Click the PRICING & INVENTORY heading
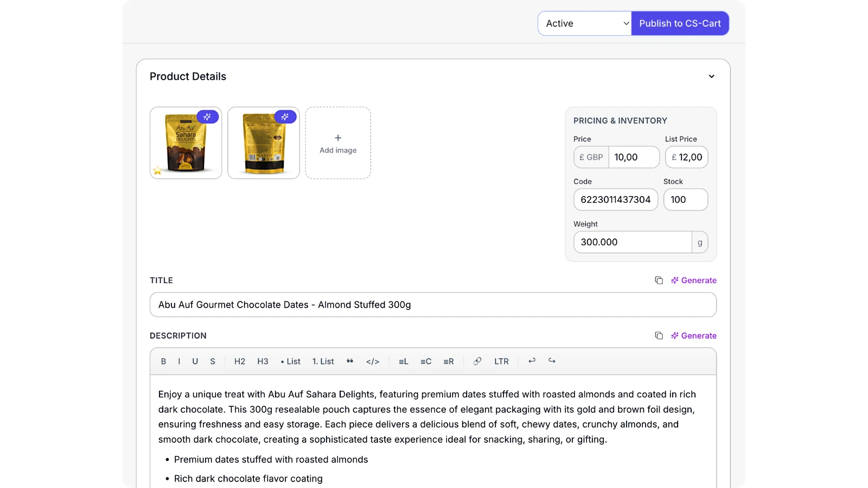The height and width of the screenshot is (488, 868). (620, 120)
